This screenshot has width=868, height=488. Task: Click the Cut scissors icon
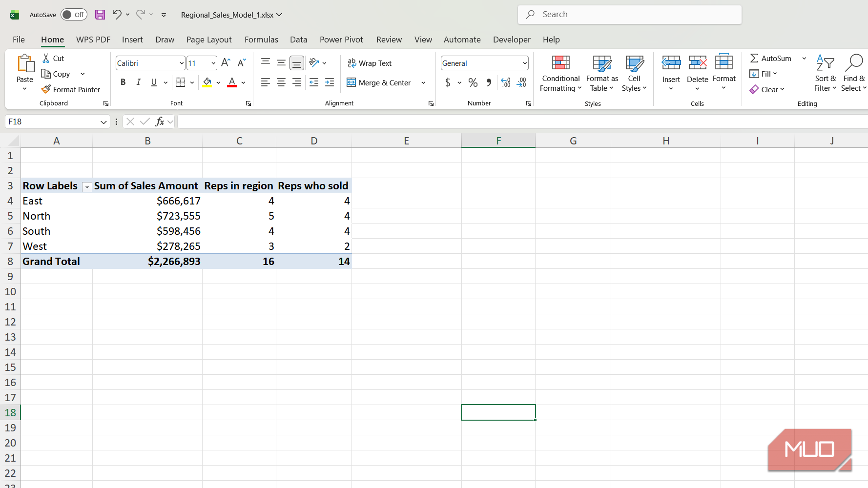click(46, 58)
